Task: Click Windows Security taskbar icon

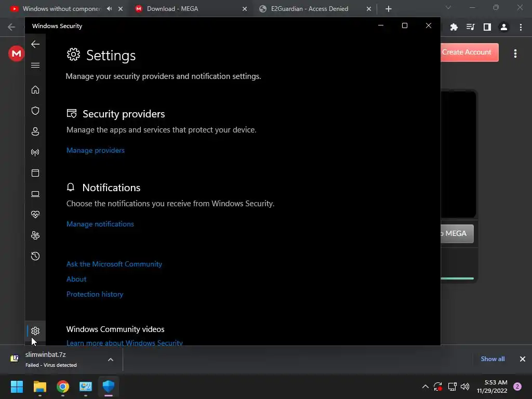Action: pos(109,387)
